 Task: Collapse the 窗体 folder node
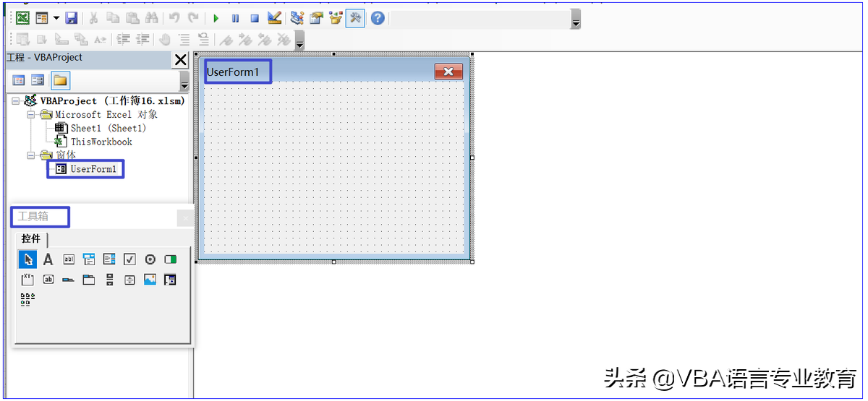[31, 155]
